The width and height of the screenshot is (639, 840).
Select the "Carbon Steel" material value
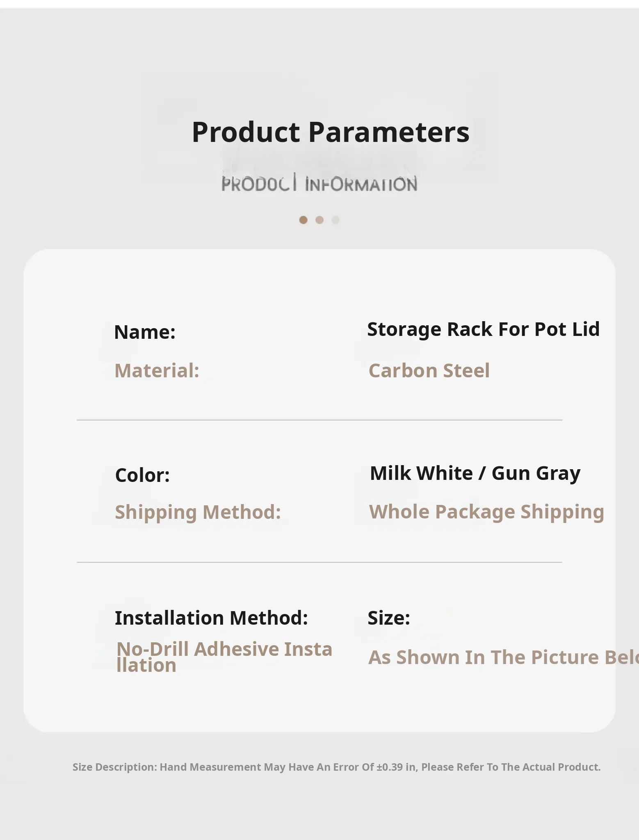pos(429,371)
